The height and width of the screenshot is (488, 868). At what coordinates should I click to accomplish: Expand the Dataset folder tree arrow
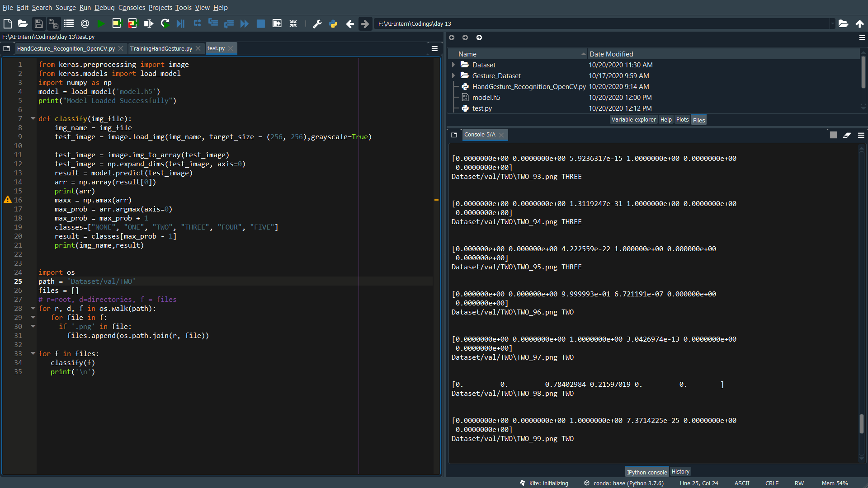coord(453,65)
